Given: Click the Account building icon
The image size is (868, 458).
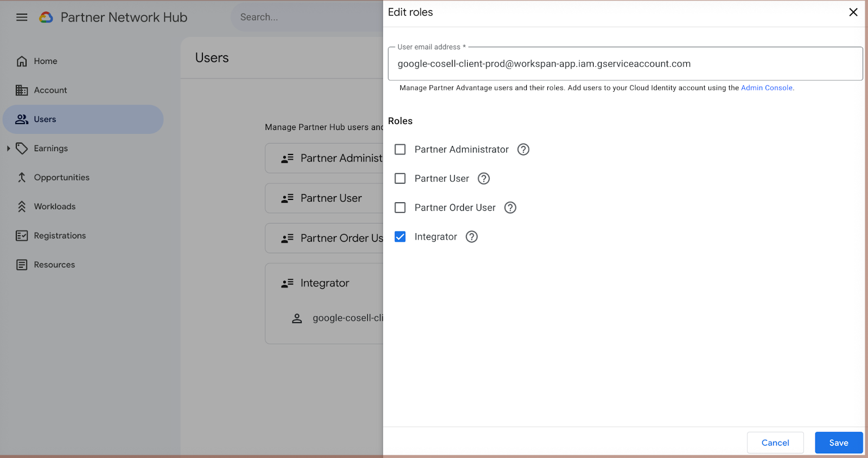Looking at the screenshot, I should pyautogui.click(x=22, y=91).
